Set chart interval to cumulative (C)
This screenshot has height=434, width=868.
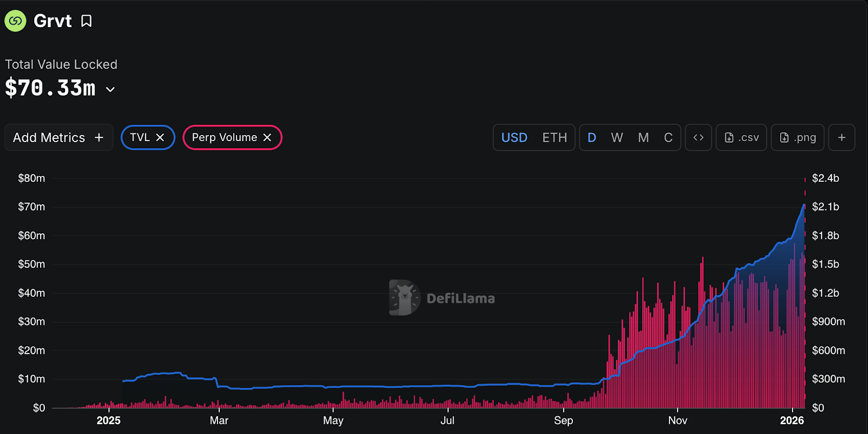point(668,138)
